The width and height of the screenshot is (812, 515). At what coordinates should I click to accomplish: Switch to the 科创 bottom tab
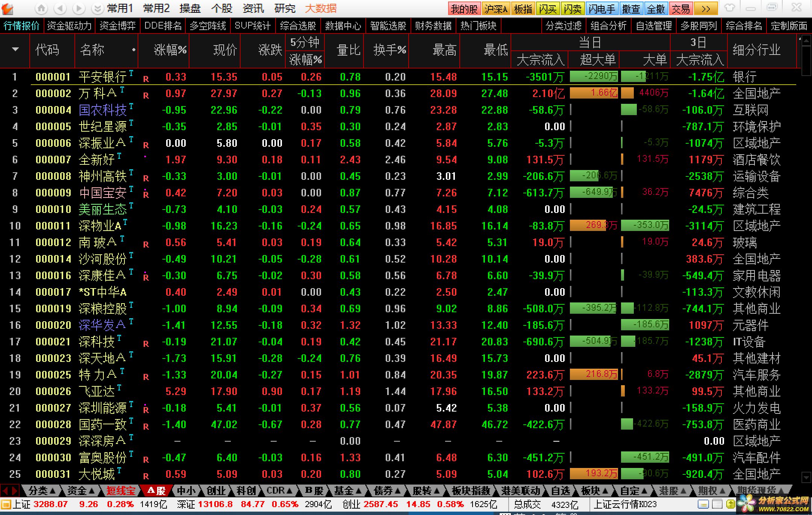tap(246, 491)
